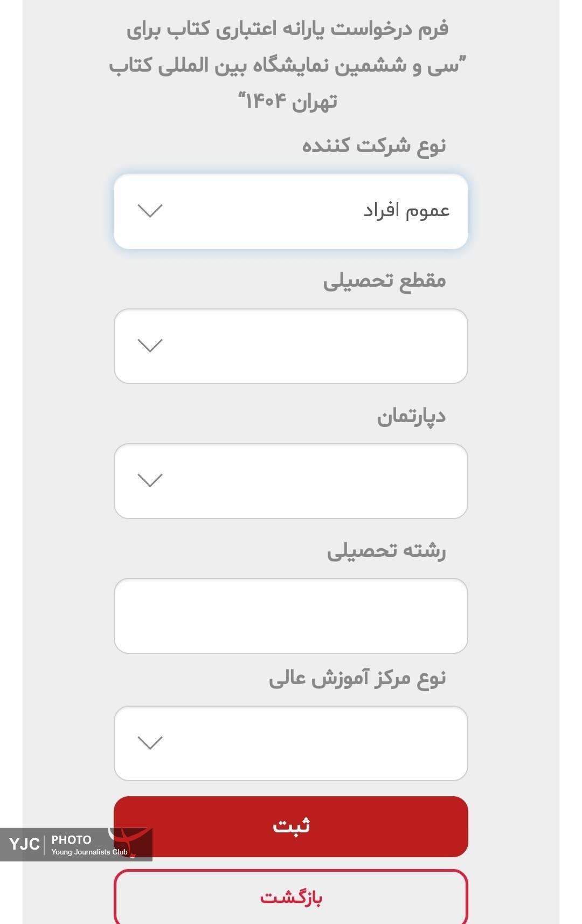Expand the higher education center type select box
The height and width of the screenshot is (924, 582).
(290, 743)
